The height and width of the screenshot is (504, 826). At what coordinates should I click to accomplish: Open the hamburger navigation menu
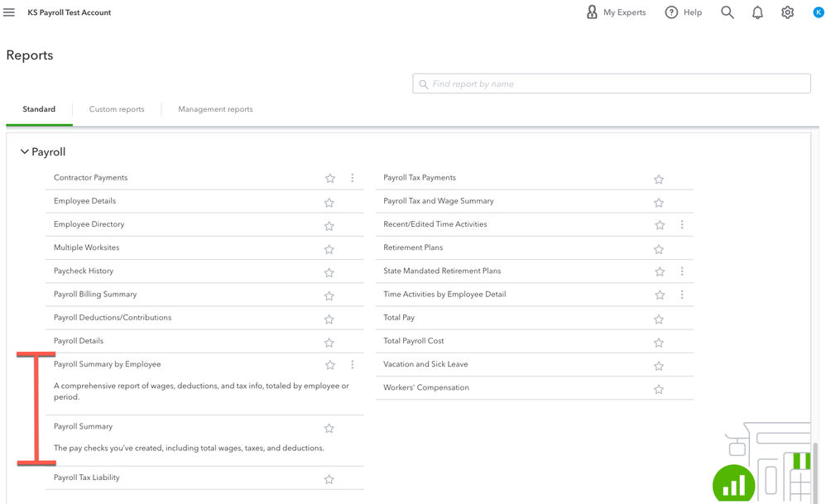(9, 12)
